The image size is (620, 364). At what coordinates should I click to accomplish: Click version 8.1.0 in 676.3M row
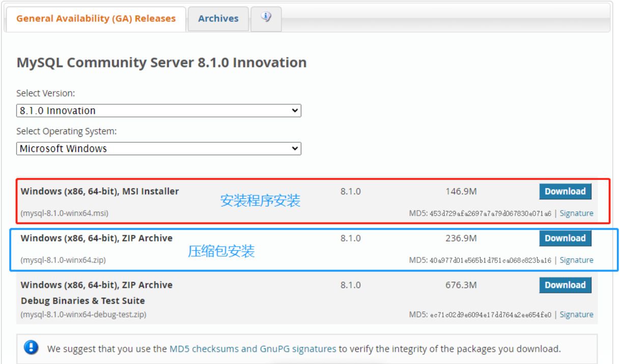(351, 285)
